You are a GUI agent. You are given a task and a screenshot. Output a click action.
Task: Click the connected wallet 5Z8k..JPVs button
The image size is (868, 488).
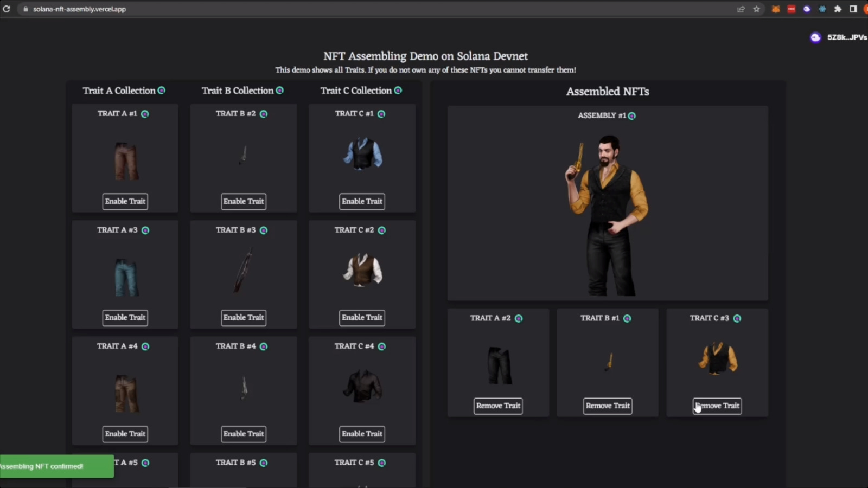(838, 37)
